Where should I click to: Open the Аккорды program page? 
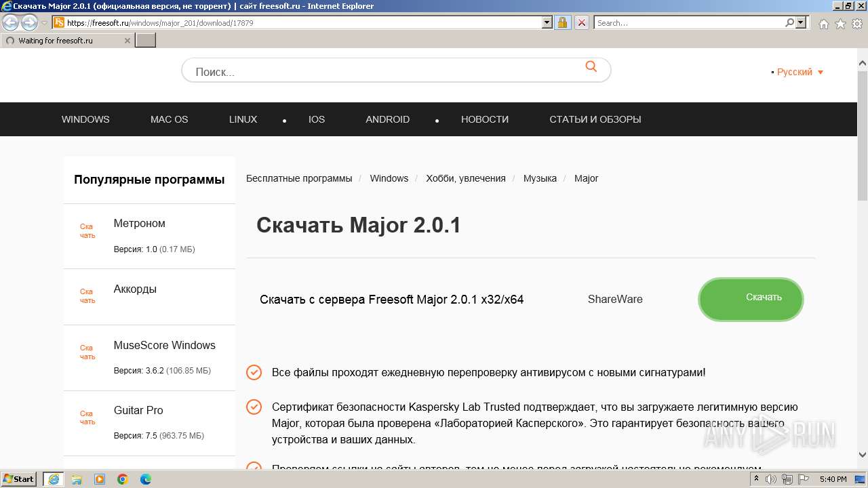(135, 289)
